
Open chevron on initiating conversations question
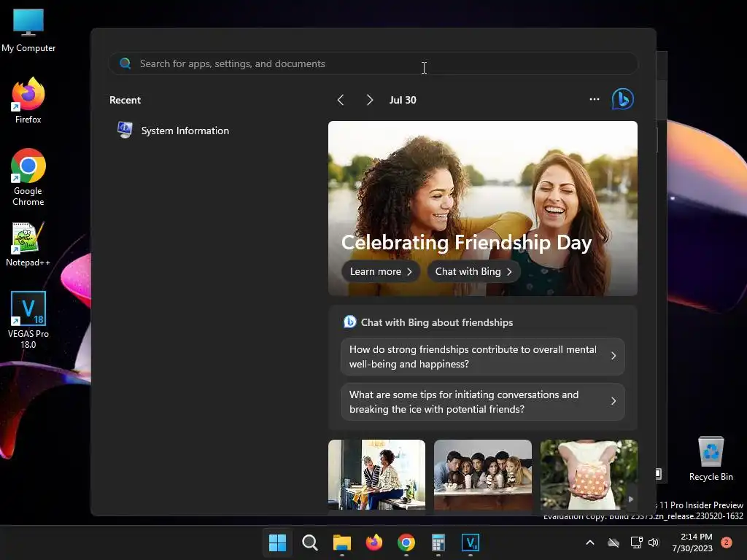(614, 402)
